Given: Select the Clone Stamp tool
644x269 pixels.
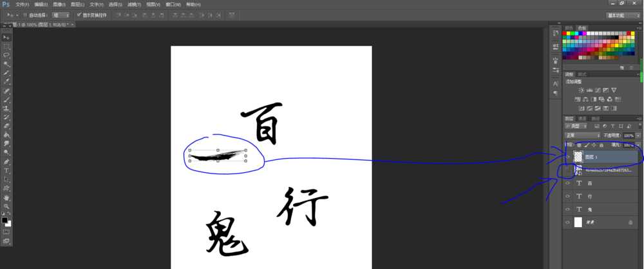Looking at the screenshot, I should [6, 108].
